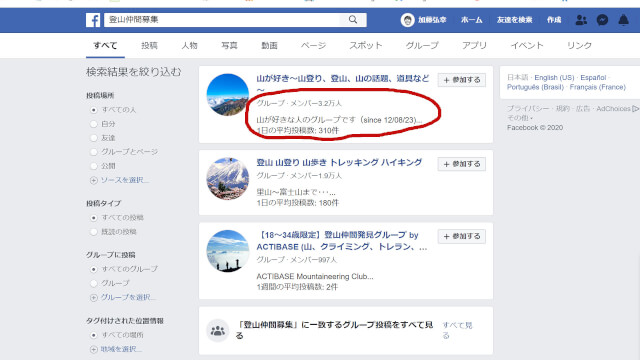Image resolution: width=640 pixels, height=360 pixels.
Task: Switch to the アプリ tab
Action: click(x=474, y=45)
